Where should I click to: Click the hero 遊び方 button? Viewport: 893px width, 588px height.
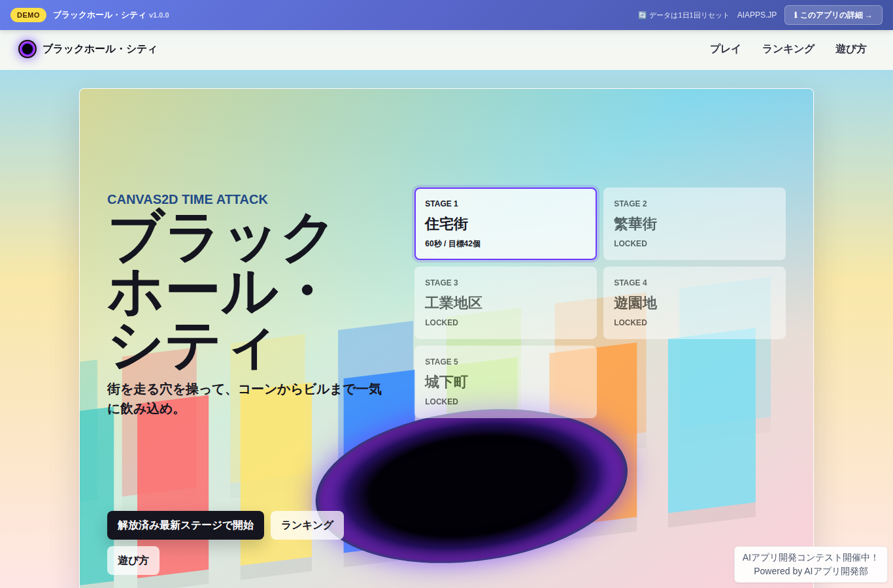[x=133, y=561]
